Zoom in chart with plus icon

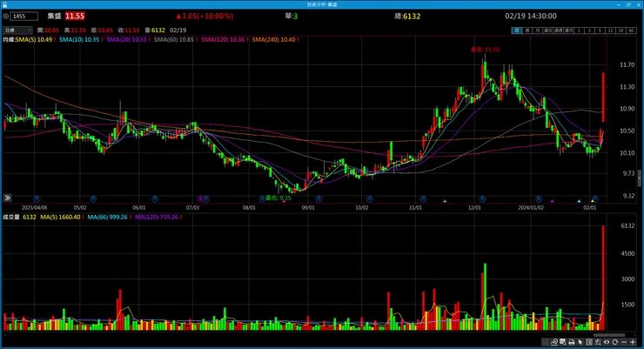point(633,342)
